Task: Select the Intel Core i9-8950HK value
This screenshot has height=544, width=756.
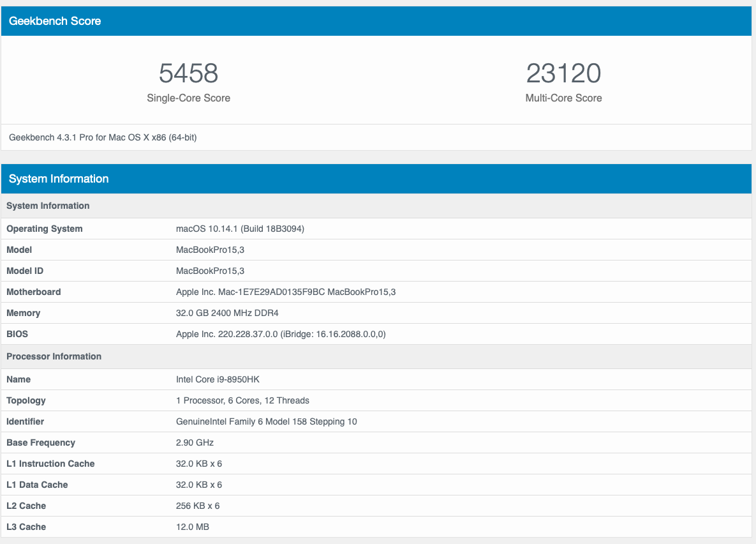Action: pos(218,379)
